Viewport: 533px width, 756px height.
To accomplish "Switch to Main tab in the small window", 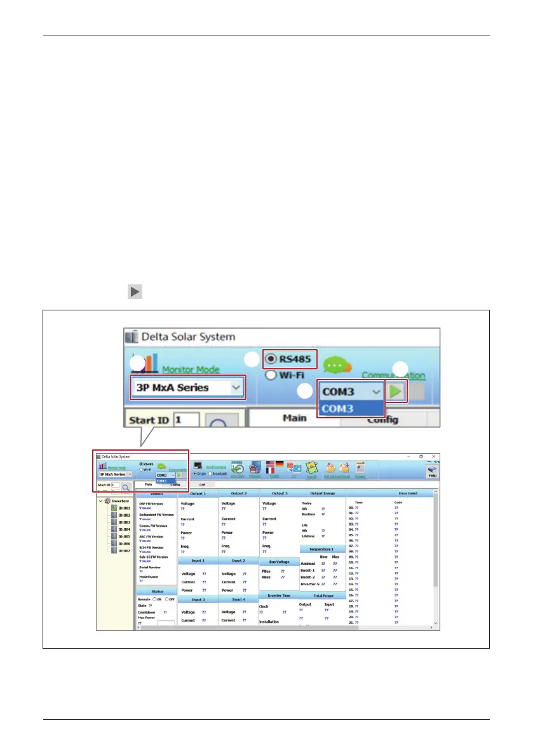I will [x=148, y=484].
